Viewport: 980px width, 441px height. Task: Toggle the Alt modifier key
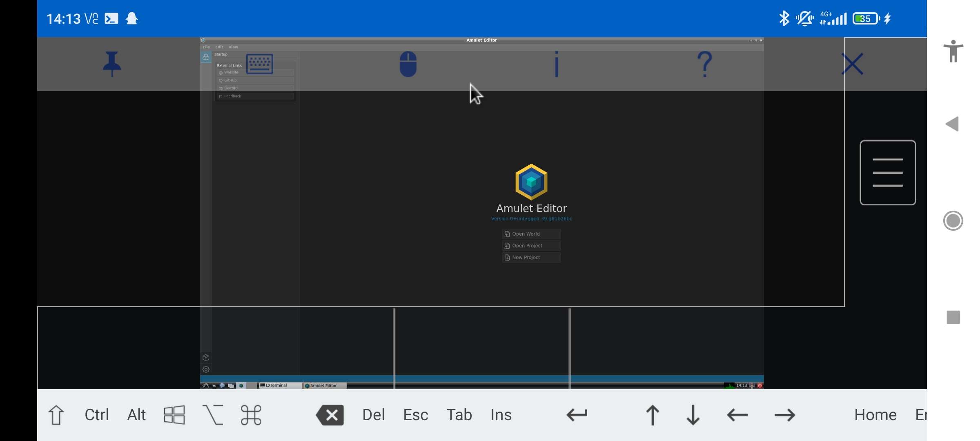pyautogui.click(x=136, y=414)
